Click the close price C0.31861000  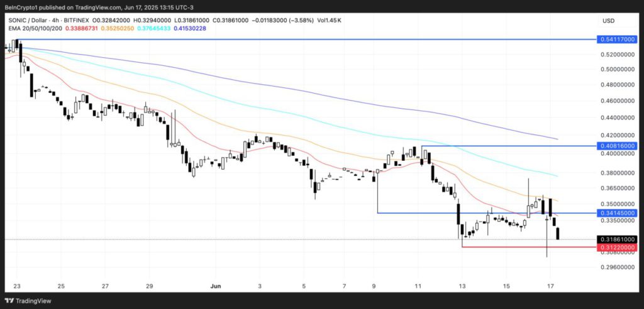click(231, 21)
